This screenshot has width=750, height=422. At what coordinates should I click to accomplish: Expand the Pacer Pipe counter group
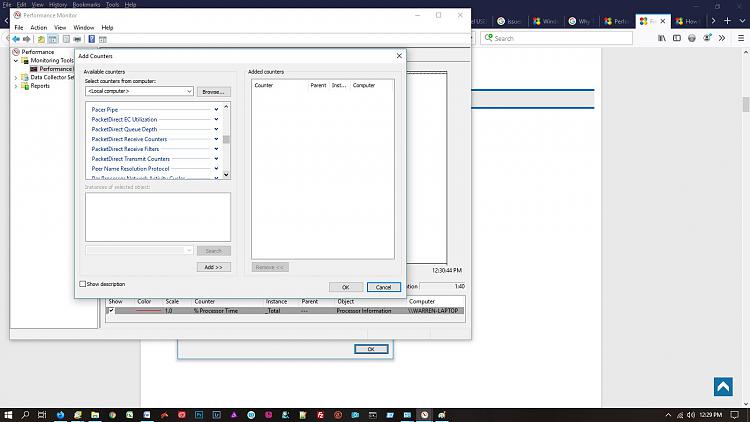click(x=216, y=110)
